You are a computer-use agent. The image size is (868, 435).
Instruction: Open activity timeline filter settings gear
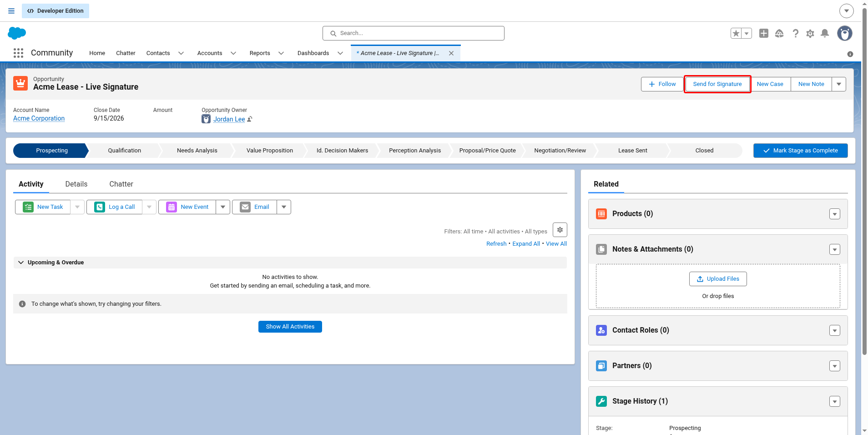tap(560, 230)
